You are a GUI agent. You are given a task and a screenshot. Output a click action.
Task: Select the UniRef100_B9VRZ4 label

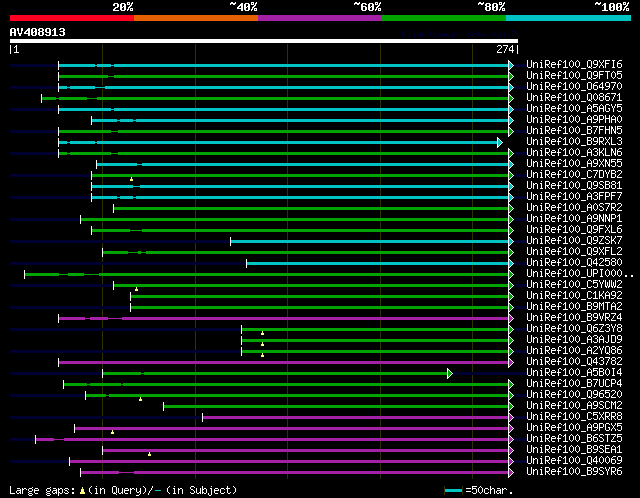574,318
